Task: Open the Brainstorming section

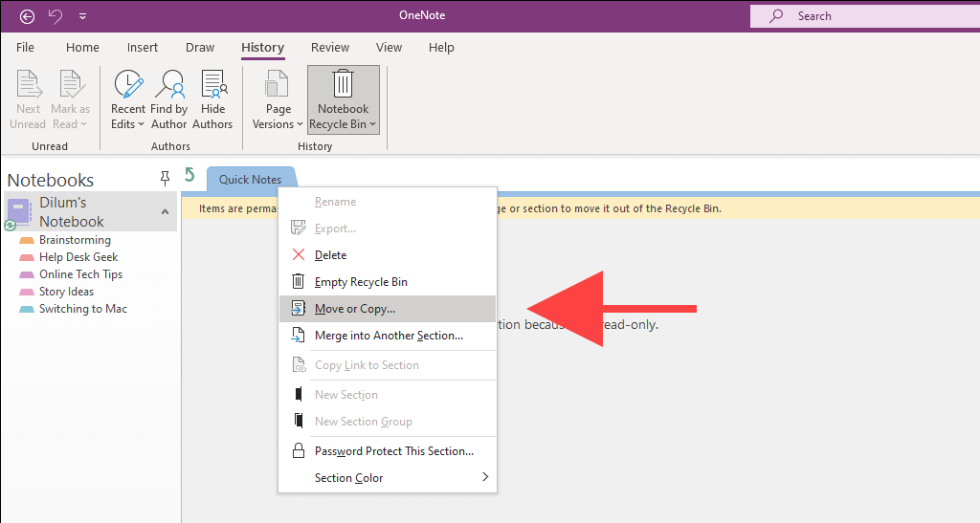Action: pos(75,240)
